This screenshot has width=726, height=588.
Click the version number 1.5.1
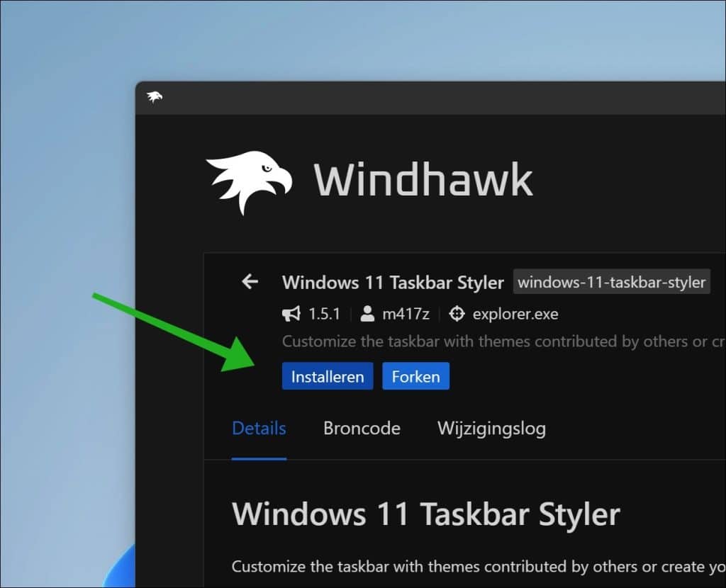[x=325, y=314]
